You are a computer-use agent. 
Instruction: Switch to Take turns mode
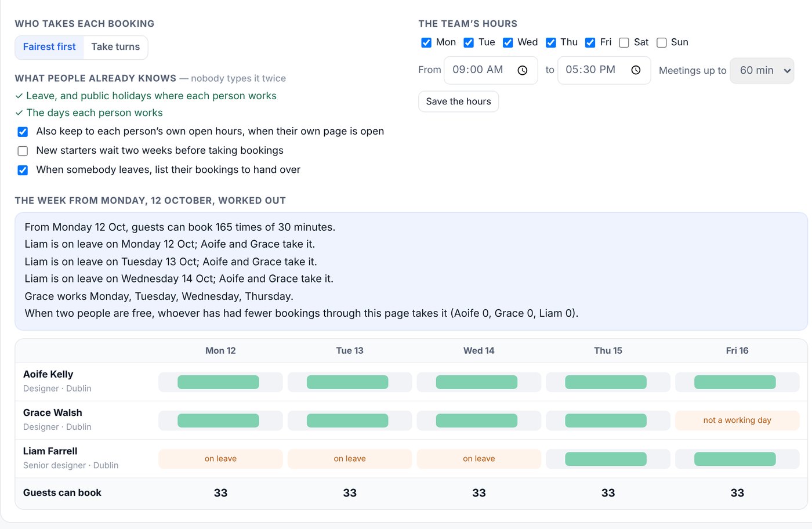(x=115, y=47)
